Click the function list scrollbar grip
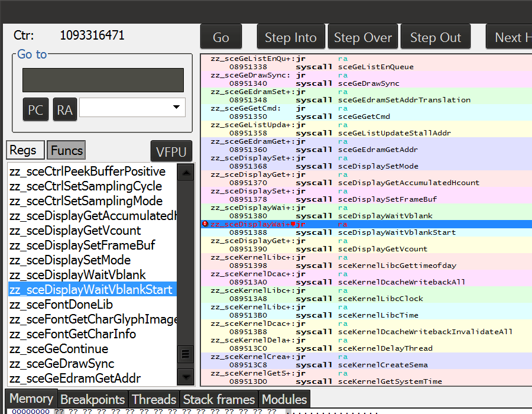The width and height of the screenshot is (532, 414). (186, 354)
